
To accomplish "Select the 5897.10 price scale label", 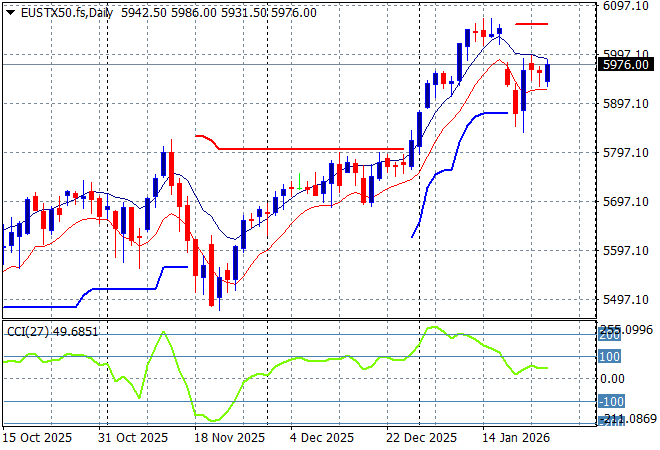I will (626, 104).
